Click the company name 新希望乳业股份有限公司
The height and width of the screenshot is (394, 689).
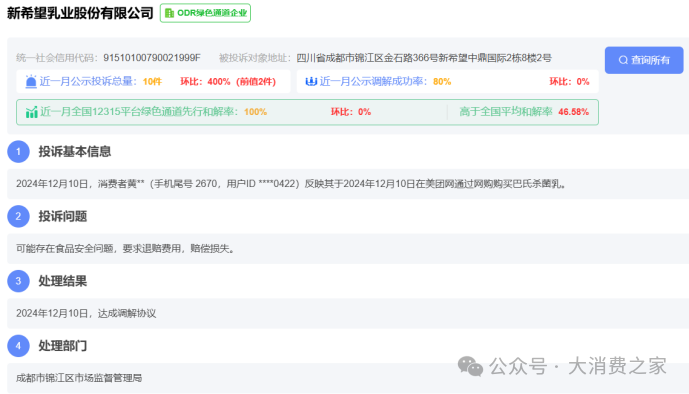[x=80, y=13]
